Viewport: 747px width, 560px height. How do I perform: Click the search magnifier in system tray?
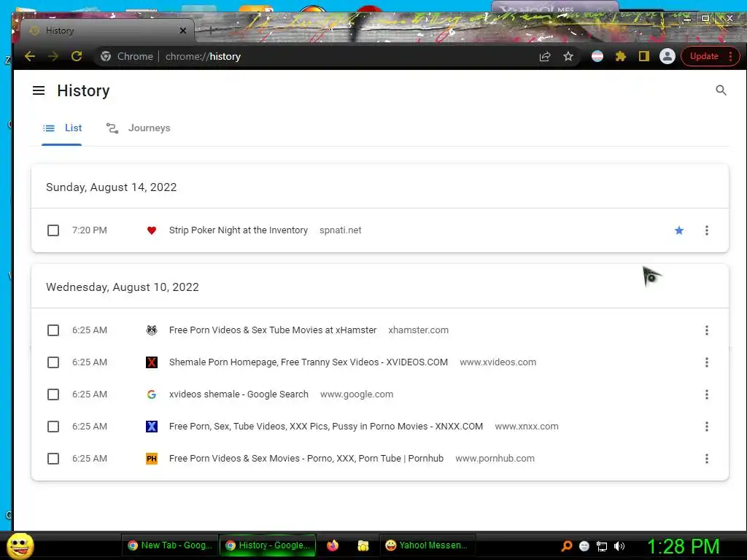pos(566,546)
